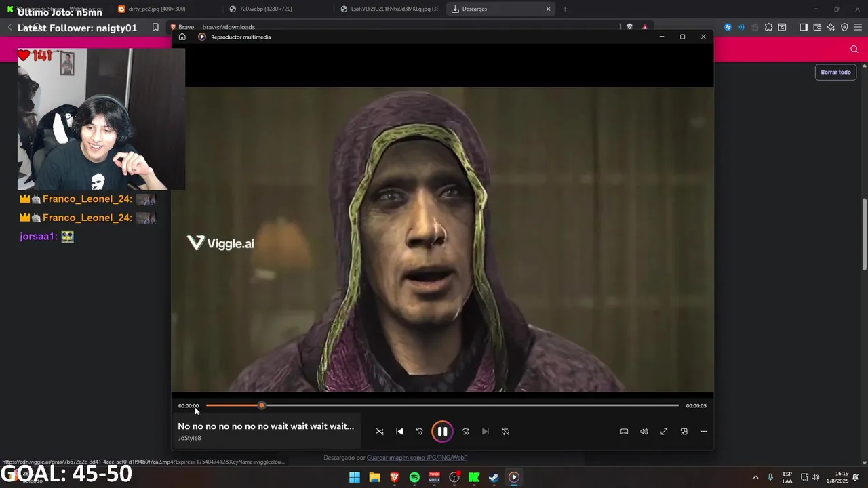Toggle repeat mode in the media player

505,432
